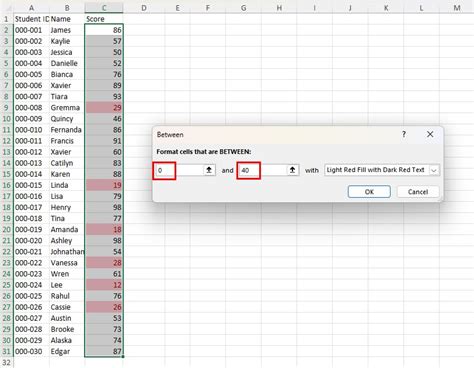Screen dimensions: 474x368
Task: Select the cell with name Kaylie
Action: click(x=67, y=41)
